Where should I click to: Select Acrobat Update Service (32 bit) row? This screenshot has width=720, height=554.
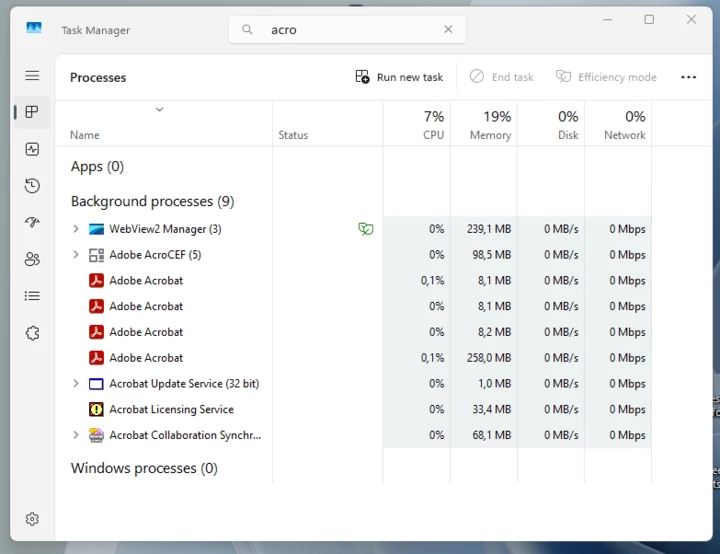click(x=354, y=383)
